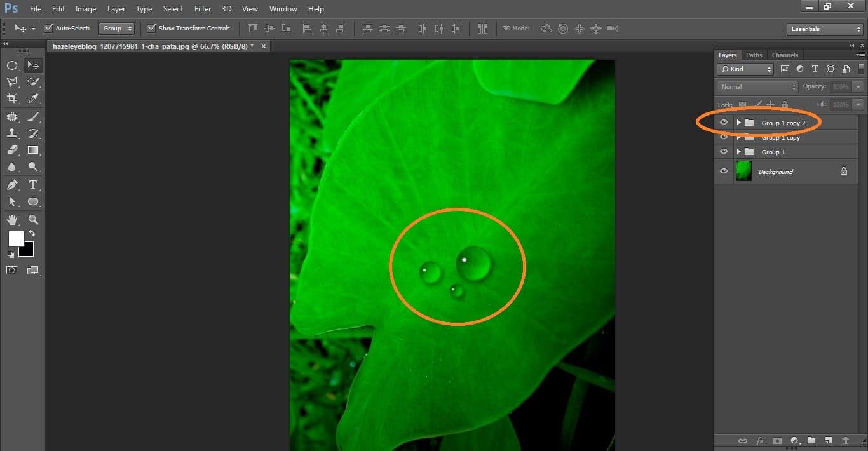Select the Horizontal Type tool
868x451 pixels.
tap(33, 185)
